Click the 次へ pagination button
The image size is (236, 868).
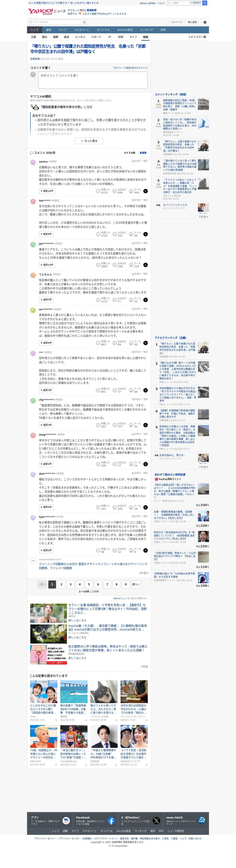point(136,584)
